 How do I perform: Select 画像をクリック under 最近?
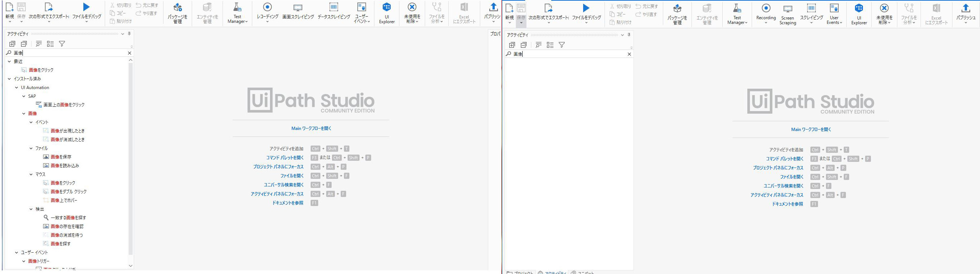point(41,70)
